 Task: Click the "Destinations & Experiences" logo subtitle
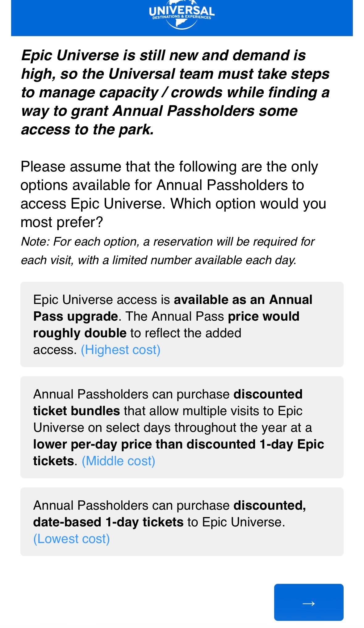click(182, 17)
